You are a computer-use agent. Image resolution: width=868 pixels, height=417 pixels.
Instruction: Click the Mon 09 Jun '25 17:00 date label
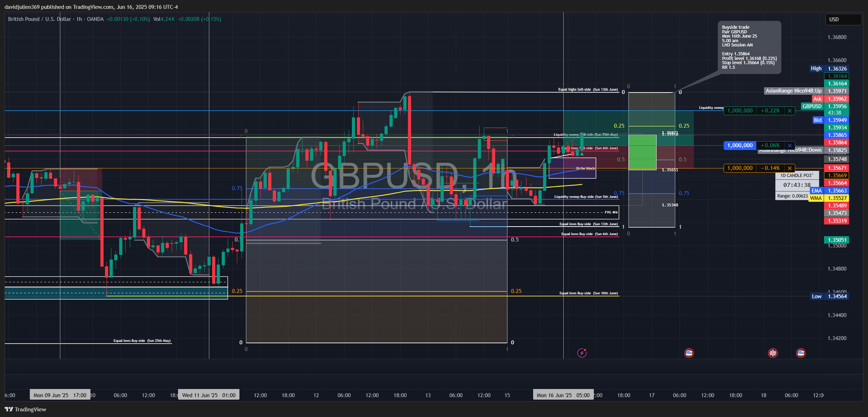(60, 395)
